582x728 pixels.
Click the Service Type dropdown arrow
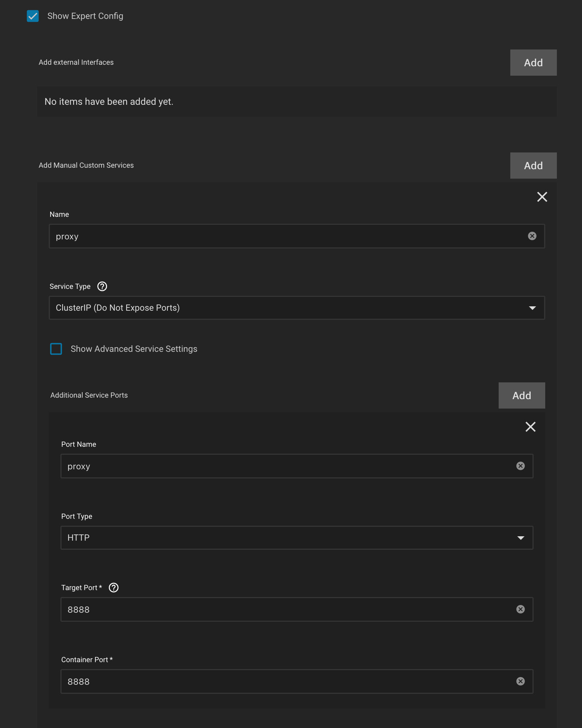[532, 308]
